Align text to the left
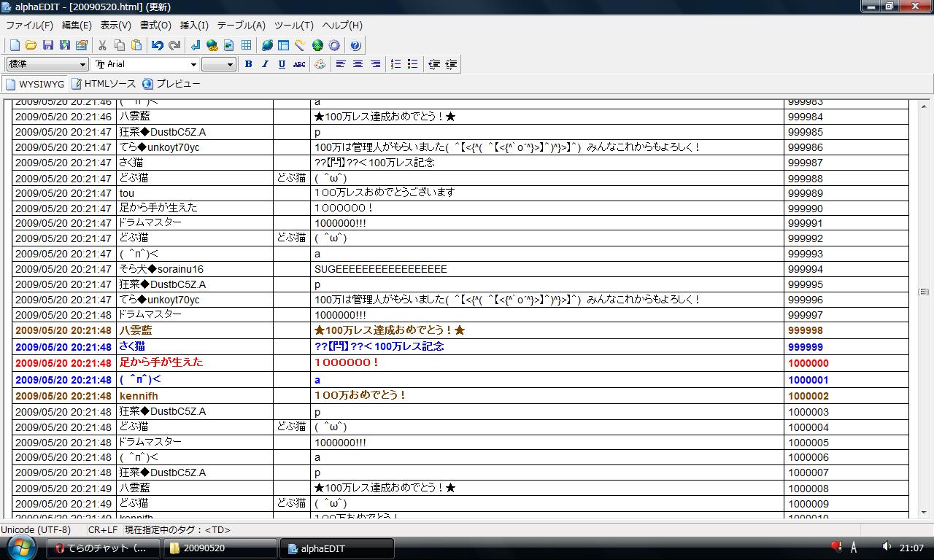This screenshot has height=560, width=934. pos(341,64)
